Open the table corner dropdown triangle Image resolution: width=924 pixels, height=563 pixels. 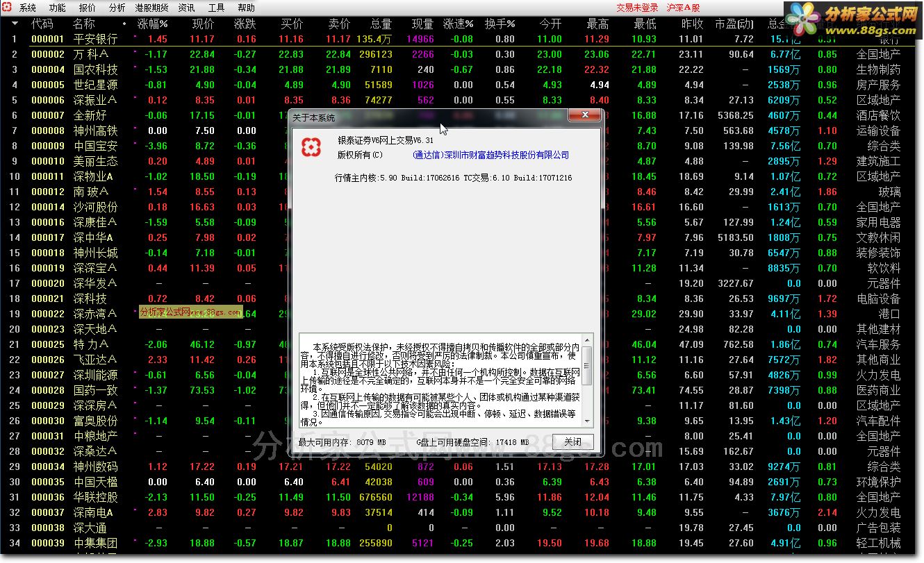click(x=14, y=23)
